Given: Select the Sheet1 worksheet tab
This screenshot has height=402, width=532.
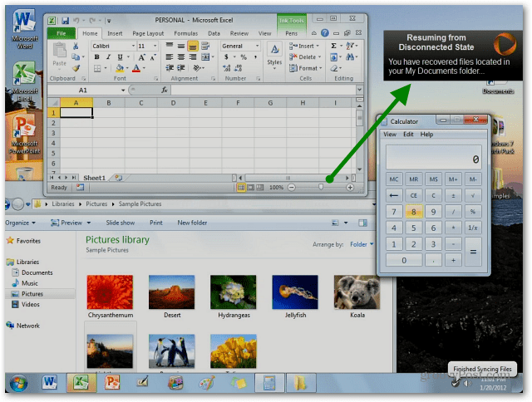Looking at the screenshot, I should pos(94,178).
